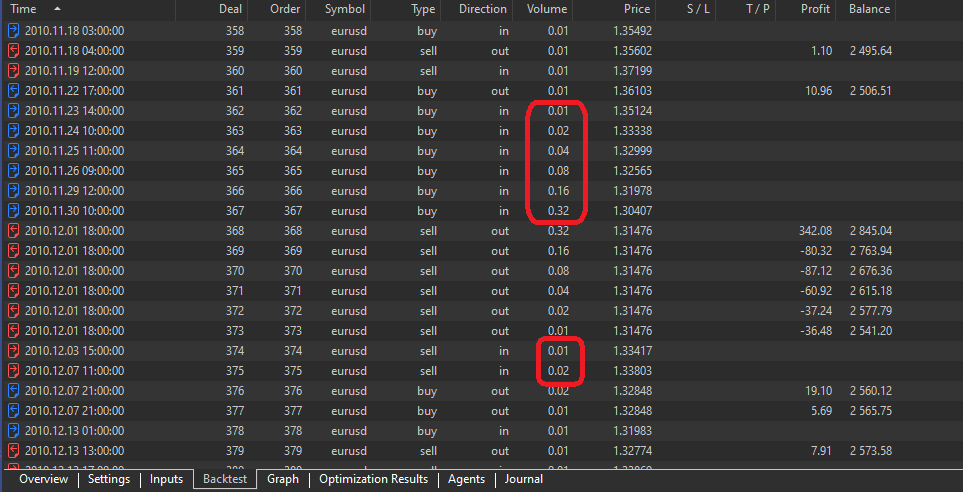
Task: Open the Graph tab
Action: pyautogui.click(x=283, y=480)
